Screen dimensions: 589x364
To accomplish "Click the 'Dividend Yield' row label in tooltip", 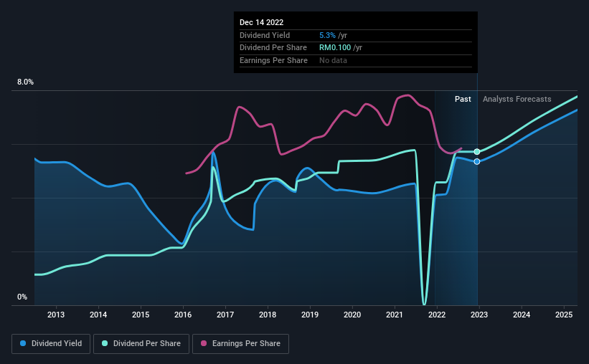I will point(265,35).
